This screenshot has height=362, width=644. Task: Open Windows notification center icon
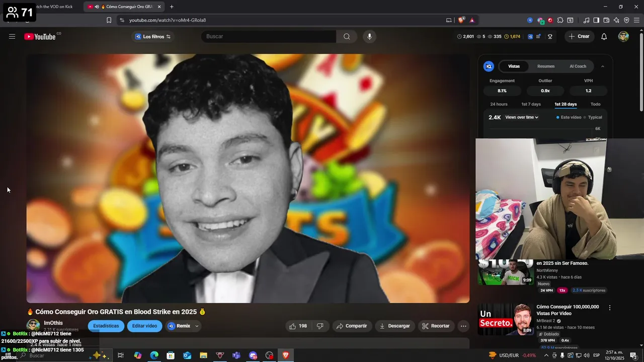(x=633, y=355)
